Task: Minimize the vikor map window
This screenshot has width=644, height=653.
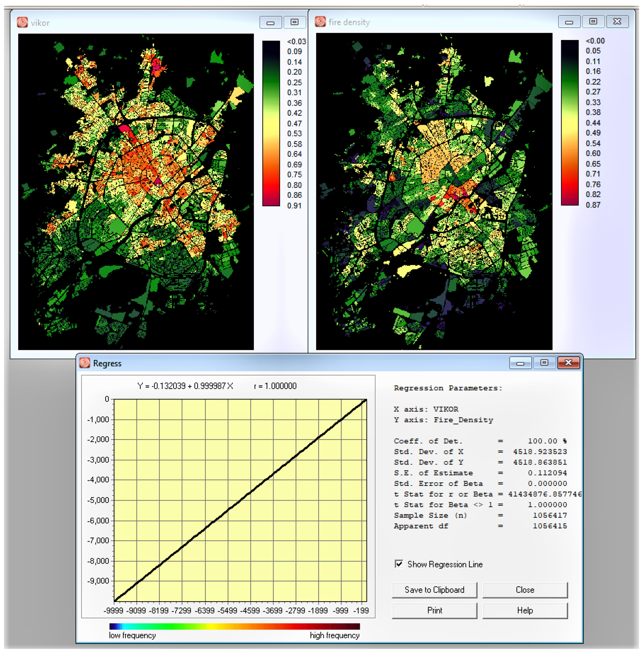Action: click(270, 23)
